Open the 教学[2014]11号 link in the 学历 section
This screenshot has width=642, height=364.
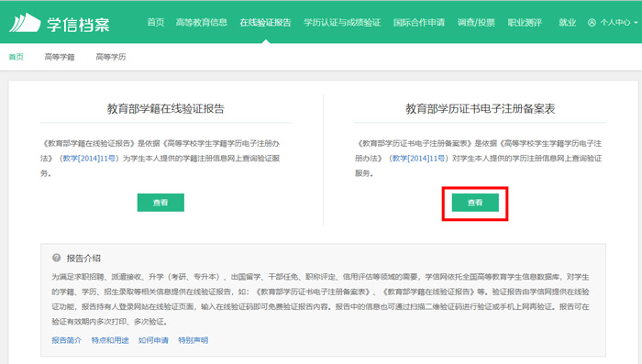click(418, 158)
